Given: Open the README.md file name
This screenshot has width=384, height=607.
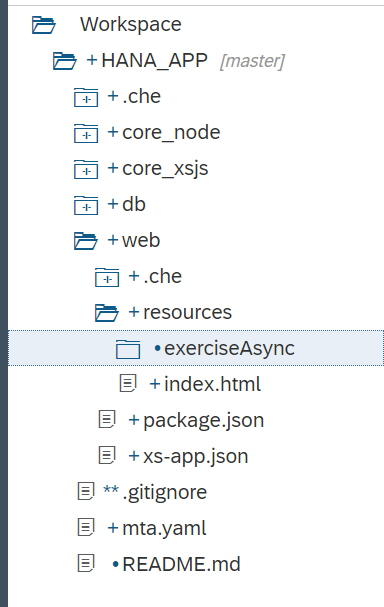Looking at the screenshot, I should pyautogui.click(x=181, y=564).
